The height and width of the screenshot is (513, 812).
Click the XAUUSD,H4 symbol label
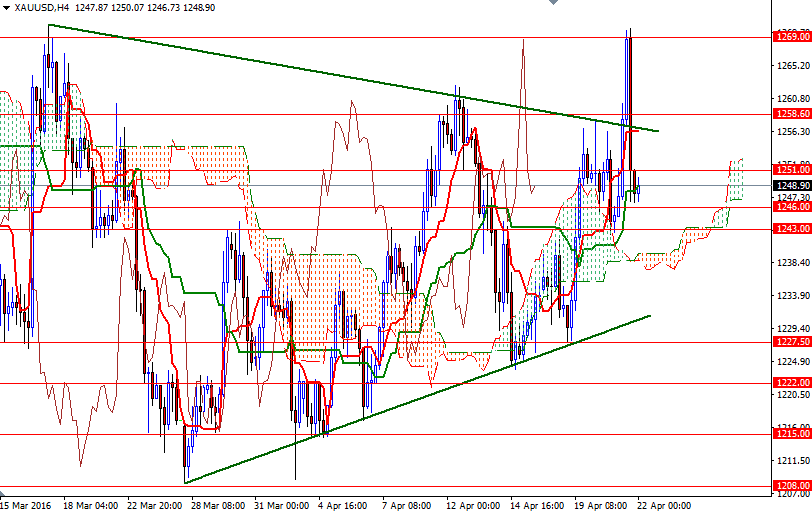[42, 8]
